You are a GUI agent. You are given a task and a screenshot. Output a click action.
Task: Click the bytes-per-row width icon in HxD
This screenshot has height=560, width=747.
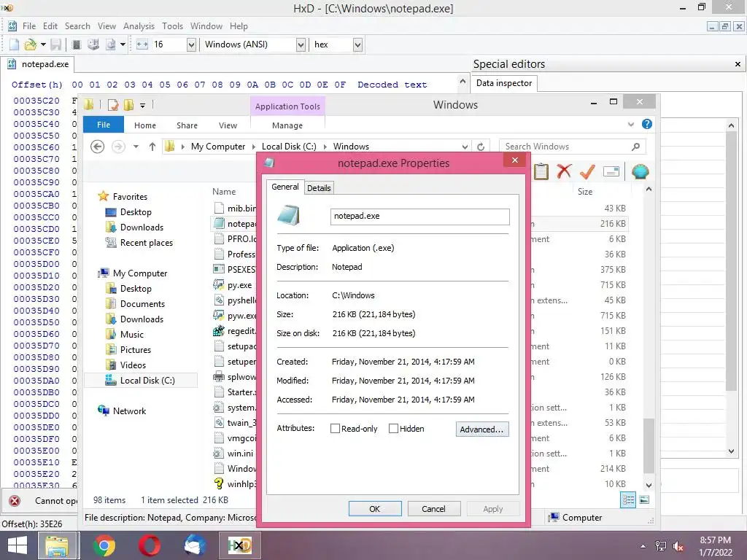click(x=142, y=44)
